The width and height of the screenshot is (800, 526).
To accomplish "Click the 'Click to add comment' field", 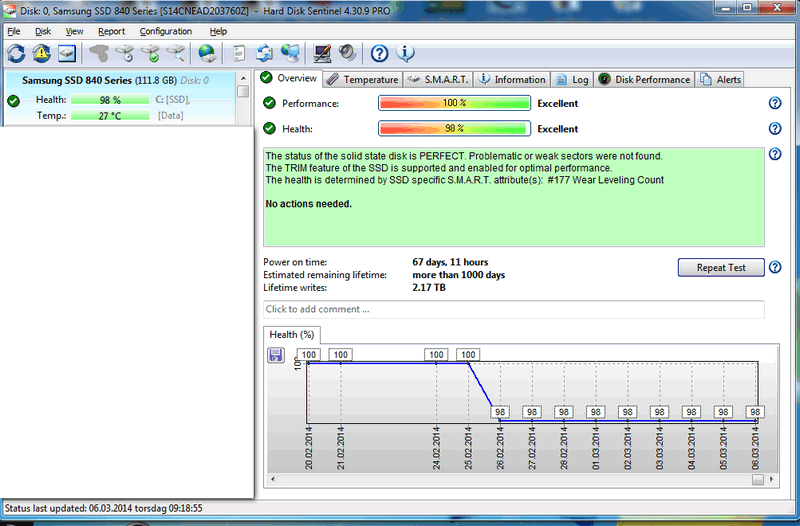I will coord(514,309).
